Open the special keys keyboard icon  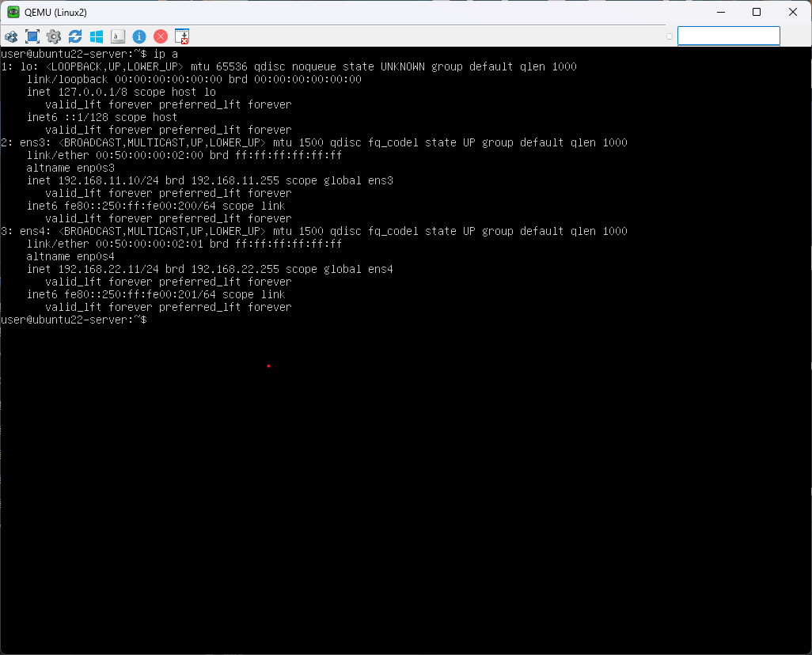pos(118,36)
